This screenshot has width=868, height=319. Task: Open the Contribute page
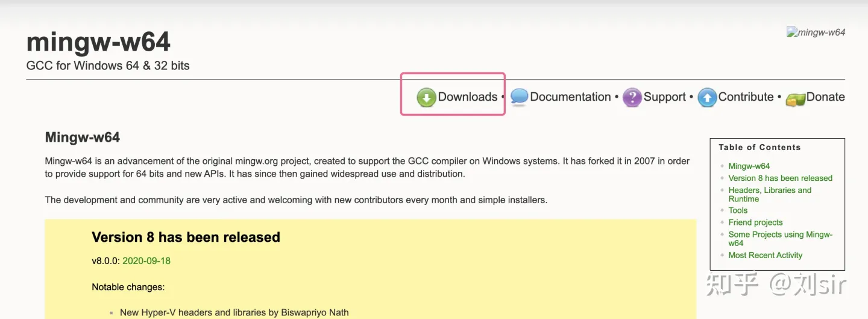tap(746, 97)
